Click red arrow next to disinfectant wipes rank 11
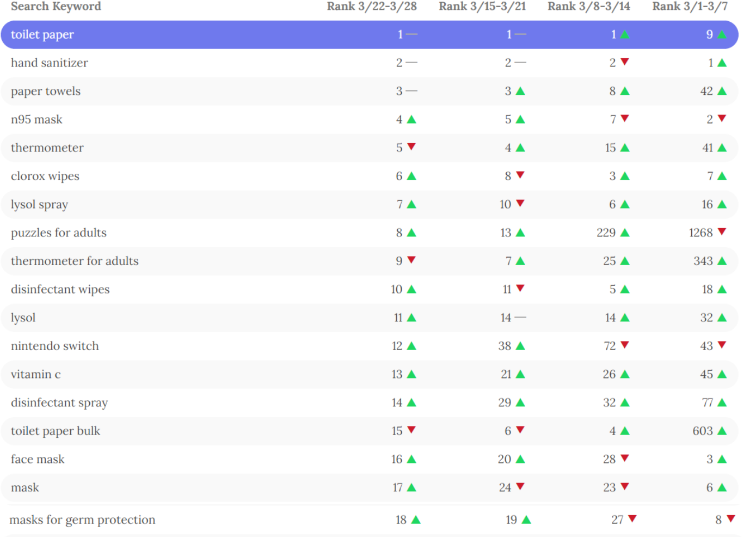Screen dimensions: 756x537 [x=520, y=288]
